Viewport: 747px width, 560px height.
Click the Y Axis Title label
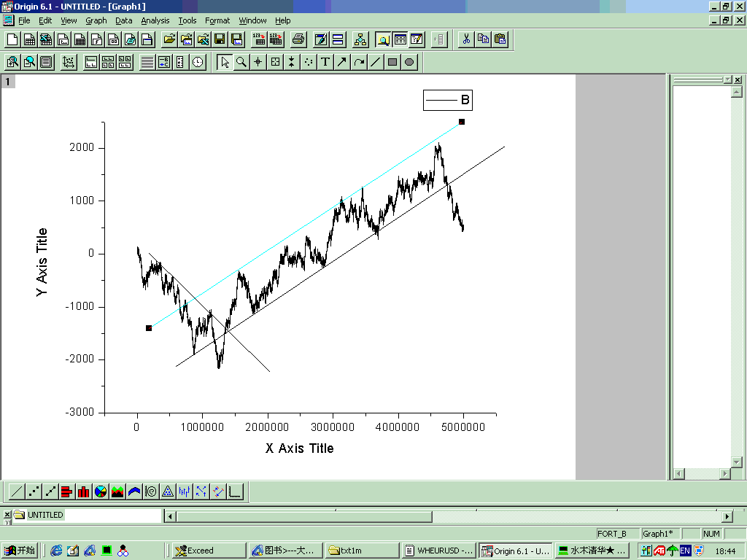(42, 262)
